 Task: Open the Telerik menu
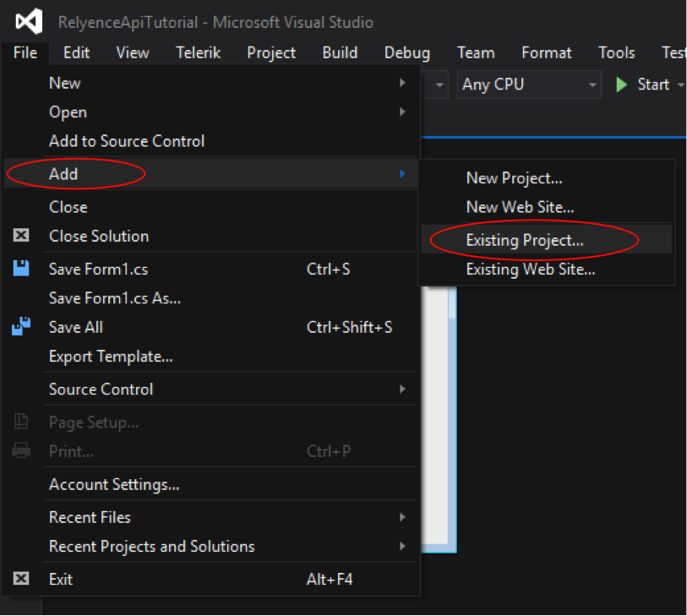[x=198, y=52]
